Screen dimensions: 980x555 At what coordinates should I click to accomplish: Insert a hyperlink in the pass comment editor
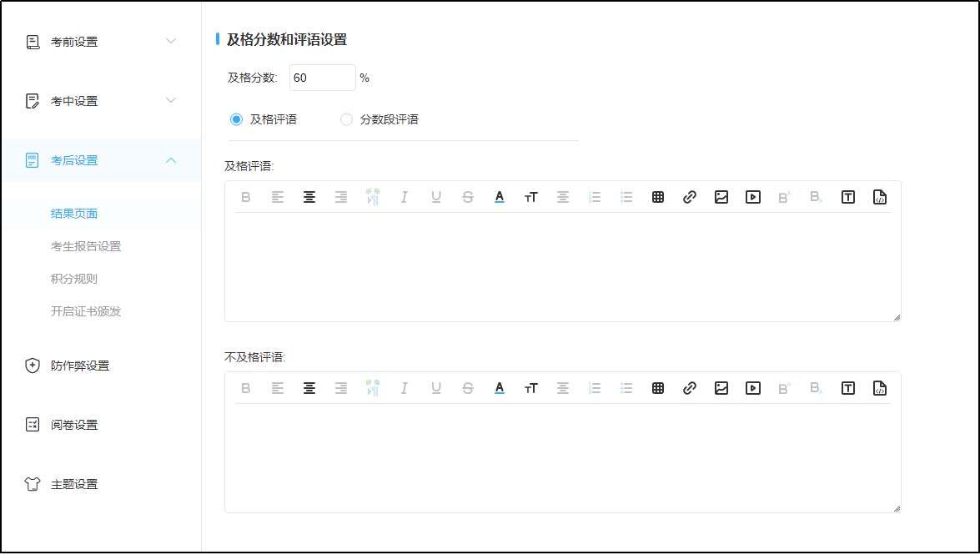pyautogui.click(x=690, y=197)
